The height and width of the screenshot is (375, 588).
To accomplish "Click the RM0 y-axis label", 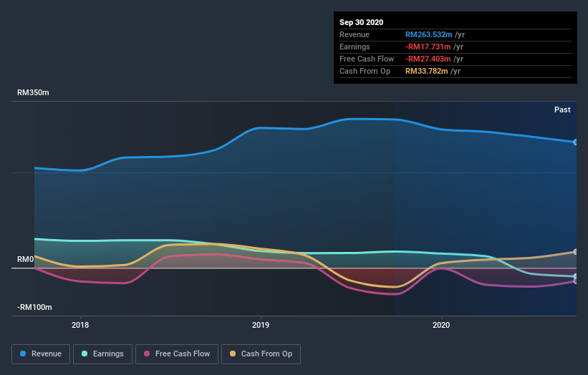I will point(25,259).
